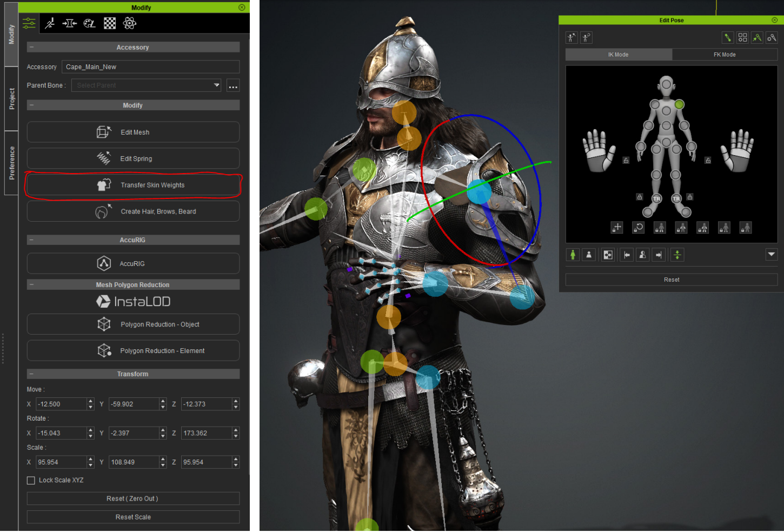Collapse the Modify section header
This screenshot has width=784, height=532.
click(31, 105)
